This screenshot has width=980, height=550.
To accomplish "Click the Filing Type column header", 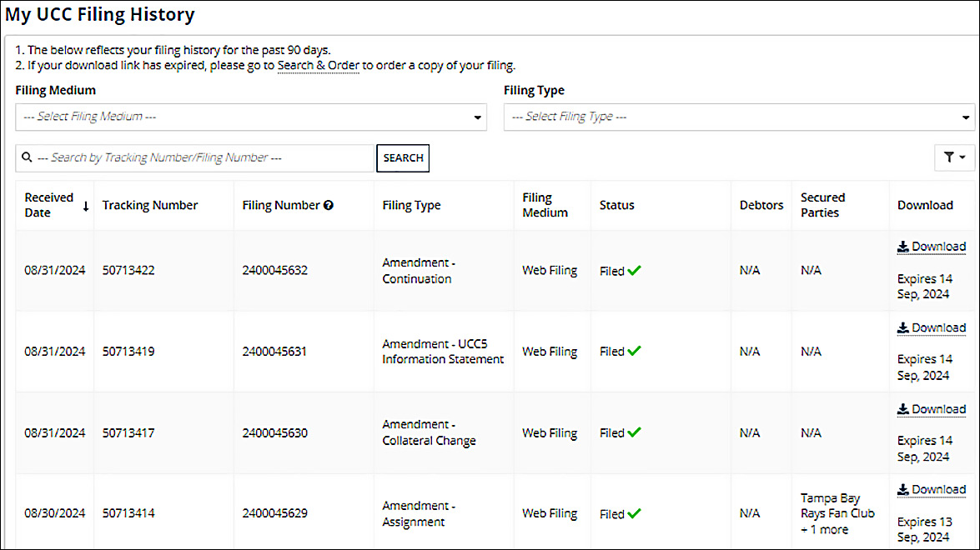I will click(411, 205).
